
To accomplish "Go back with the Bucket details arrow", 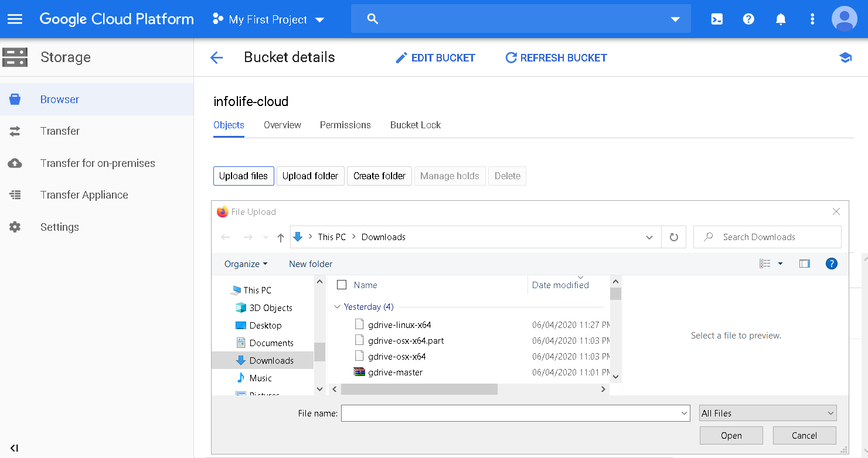I will 217,57.
